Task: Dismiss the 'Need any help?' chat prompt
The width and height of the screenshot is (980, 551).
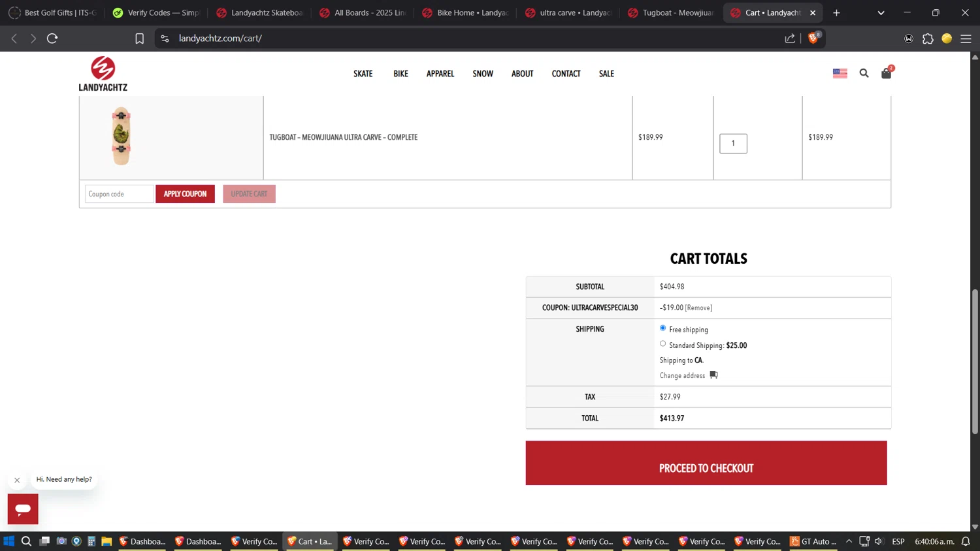Action: point(17,480)
